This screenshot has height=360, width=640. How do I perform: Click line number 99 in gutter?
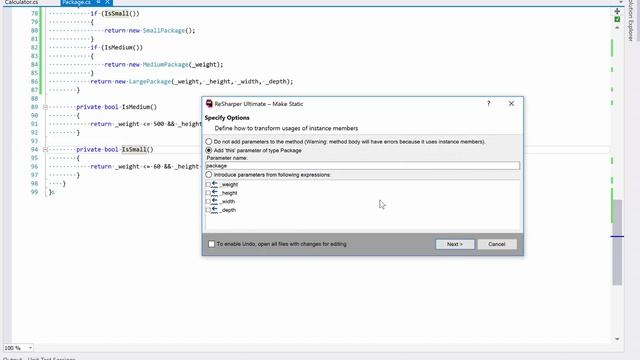pyautogui.click(x=34, y=192)
